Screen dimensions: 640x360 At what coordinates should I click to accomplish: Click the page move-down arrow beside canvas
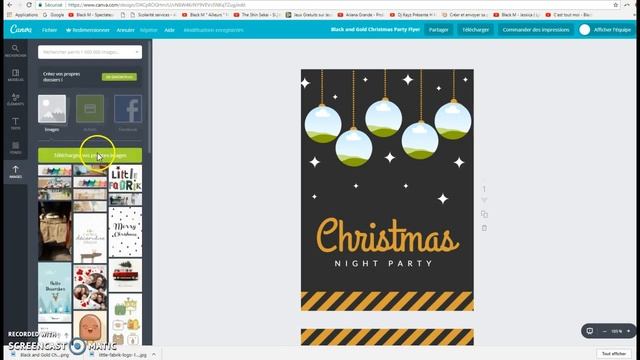pos(484,200)
